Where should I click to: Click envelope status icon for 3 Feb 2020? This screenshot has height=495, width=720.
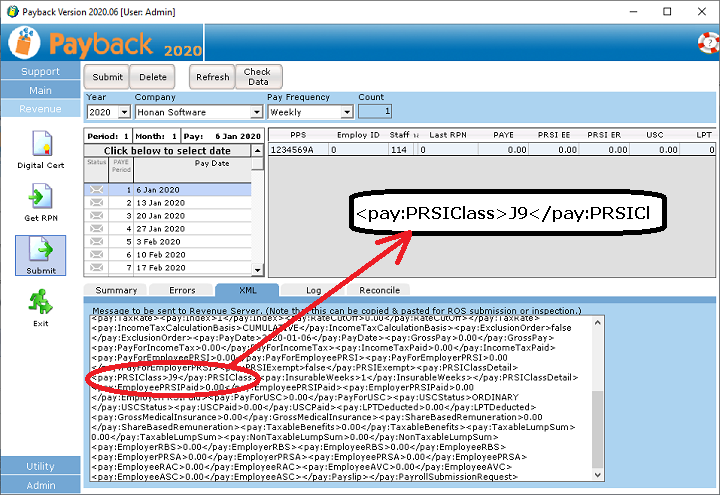coord(97,241)
